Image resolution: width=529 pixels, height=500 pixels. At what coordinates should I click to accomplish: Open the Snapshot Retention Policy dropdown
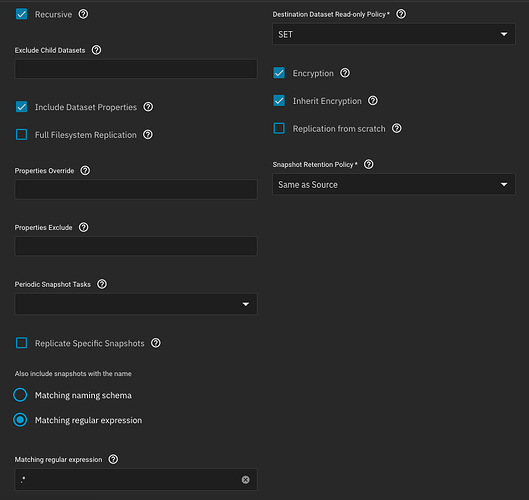(394, 185)
